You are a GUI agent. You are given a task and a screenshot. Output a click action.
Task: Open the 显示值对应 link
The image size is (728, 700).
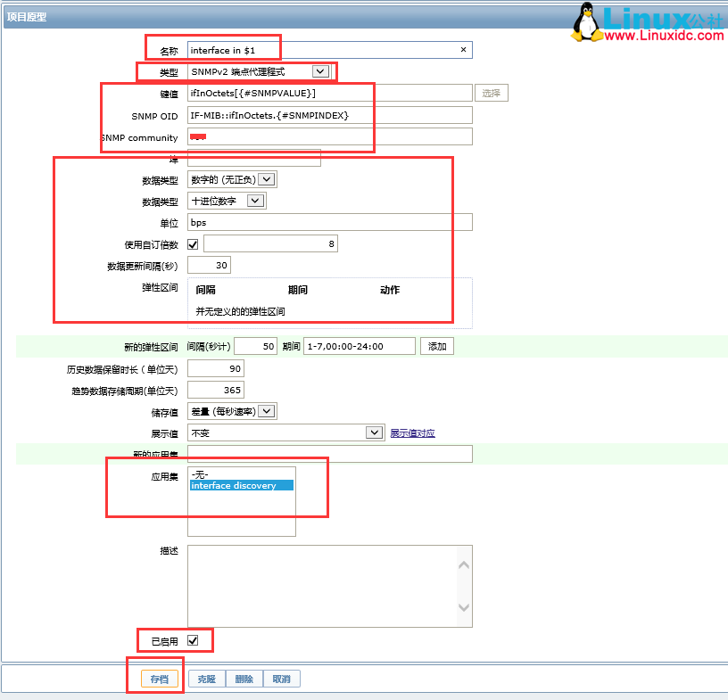pos(411,432)
